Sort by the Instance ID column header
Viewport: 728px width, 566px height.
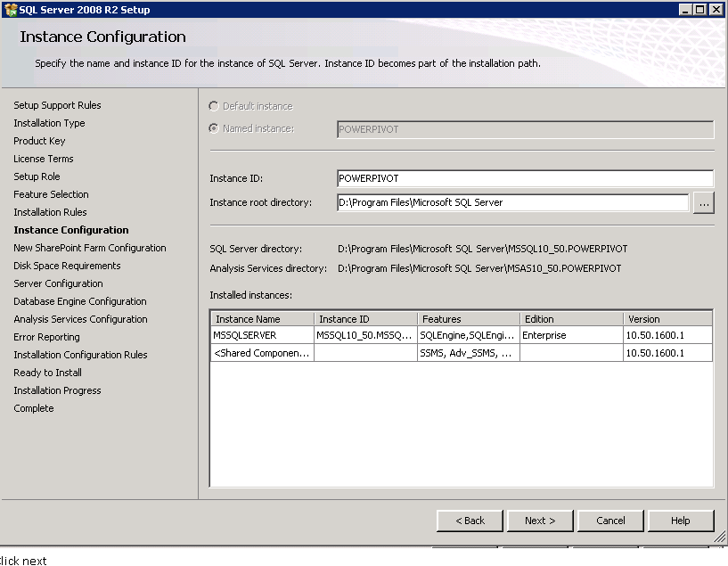coord(366,319)
